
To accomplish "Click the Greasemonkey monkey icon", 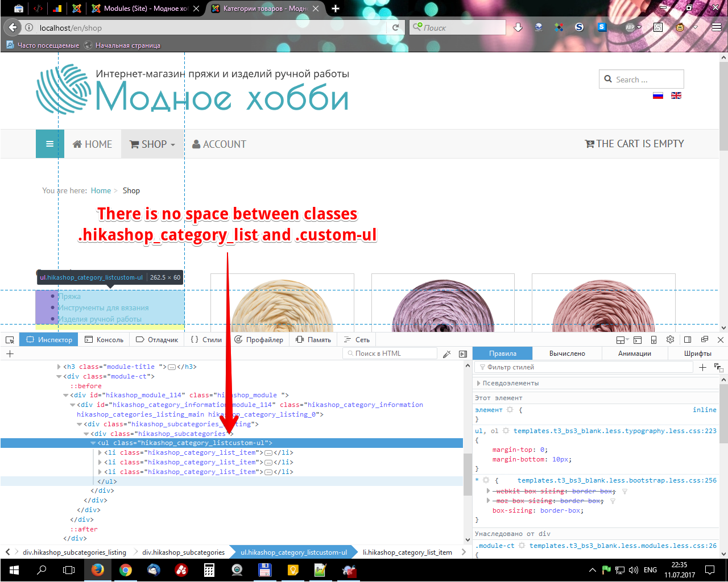I will pos(680,27).
